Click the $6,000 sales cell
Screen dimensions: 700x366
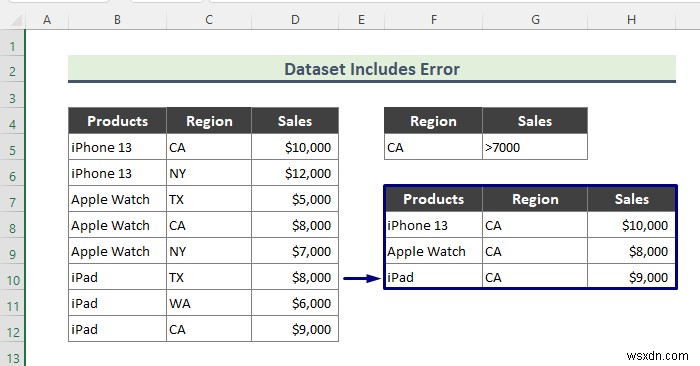coord(295,303)
